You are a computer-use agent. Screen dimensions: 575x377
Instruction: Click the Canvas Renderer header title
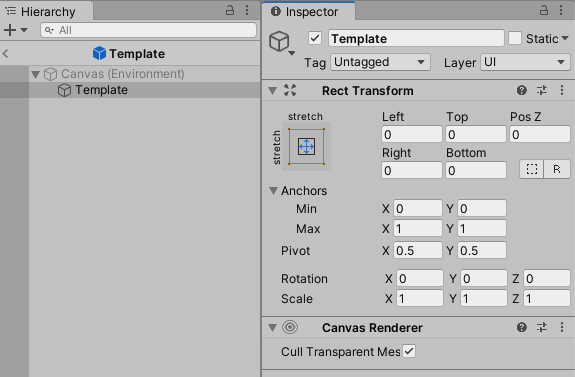(x=372, y=327)
